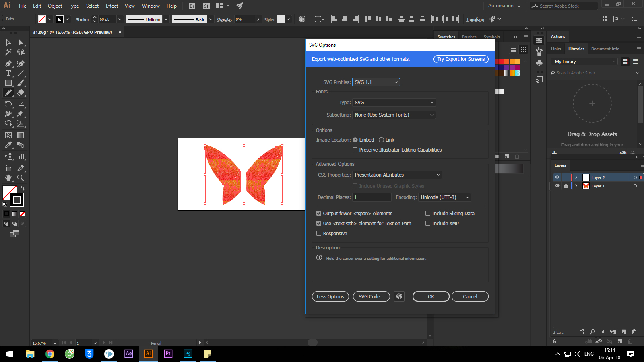Screen dimensions: 644x362
Task: Open the File menu
Action: pos(23,6)
